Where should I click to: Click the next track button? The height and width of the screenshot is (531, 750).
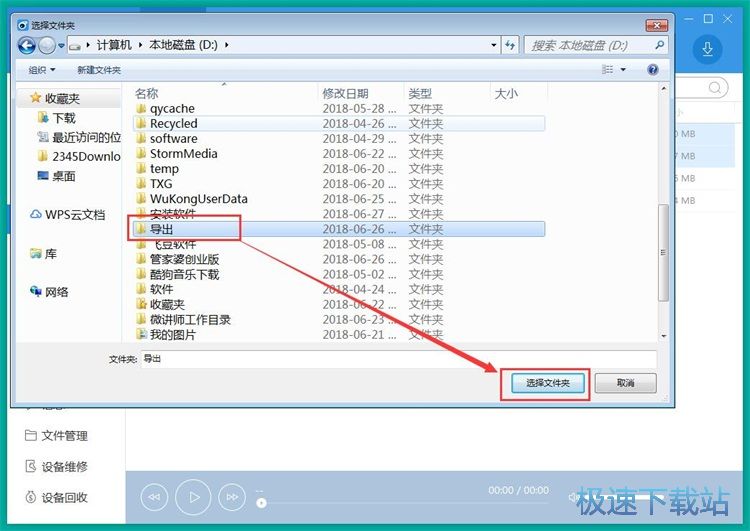click(x=232, y=497)
